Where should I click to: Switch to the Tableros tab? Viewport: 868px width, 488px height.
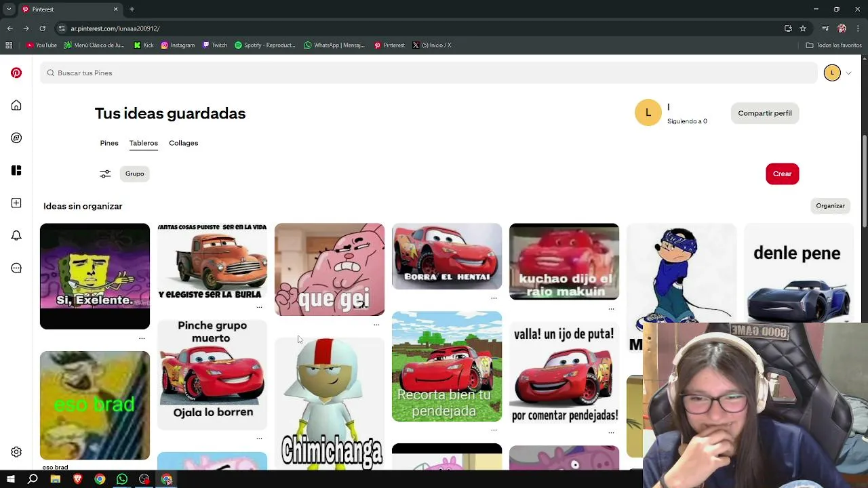(x=144, y=143)
